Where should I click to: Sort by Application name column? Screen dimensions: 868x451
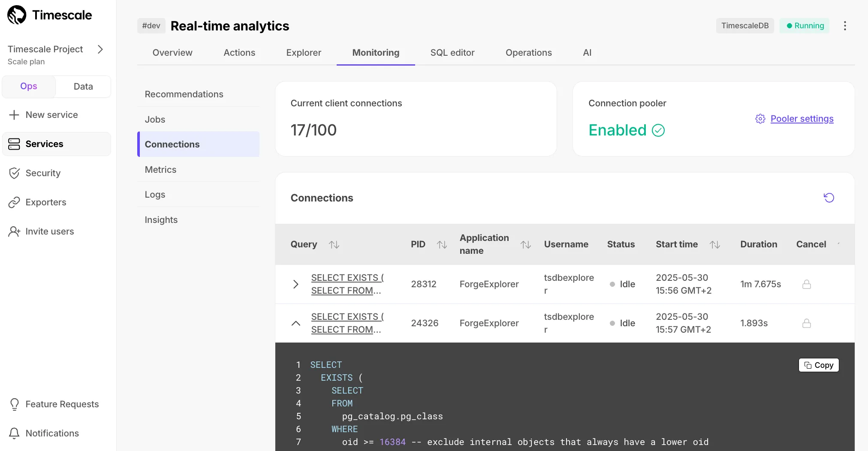coord(526,244)
